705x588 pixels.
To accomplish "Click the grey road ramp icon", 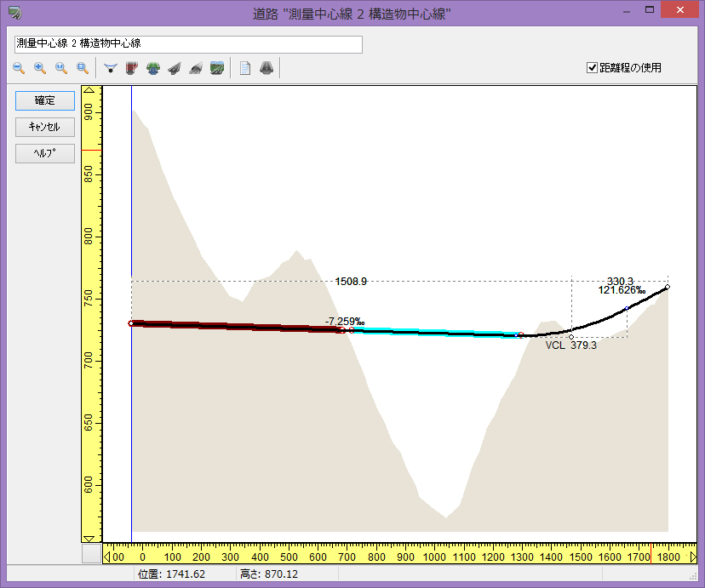I will (x=175, y=68).
